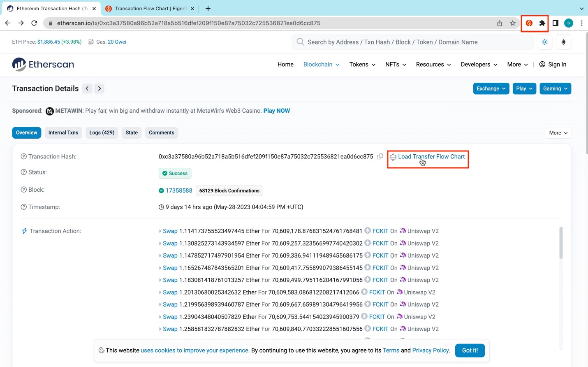This screenshot has height=367, width=588.
Task: Click the Timestamp help icon
Action: pos(24,207)
